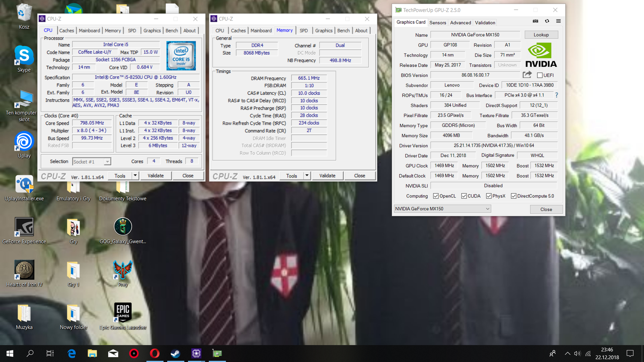Click the BIOS share/export arrow icon
This screenshot has width=644, height=362.
(527, 74)
